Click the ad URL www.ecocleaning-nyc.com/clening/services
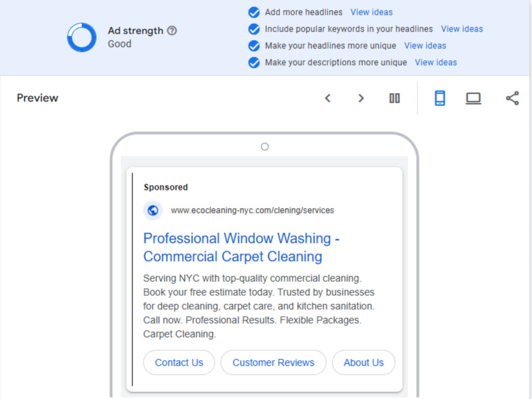This screenshot has width=532, height=399. pyautogui.click(x=252, y=210)
